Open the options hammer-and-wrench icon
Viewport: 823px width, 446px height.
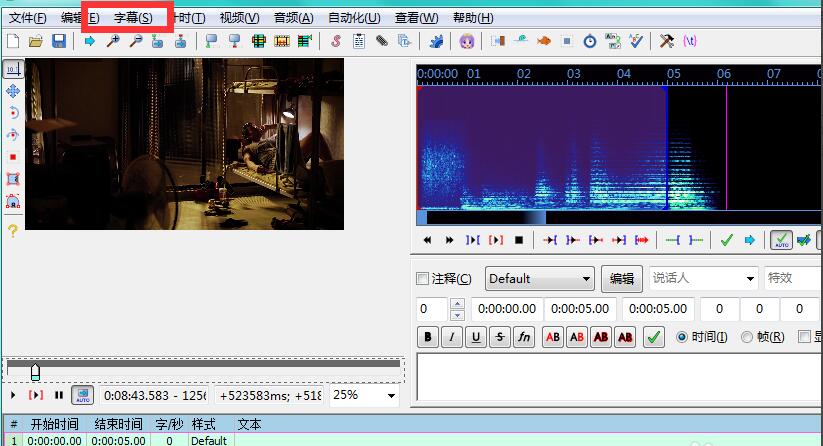(x=665, y=41)
